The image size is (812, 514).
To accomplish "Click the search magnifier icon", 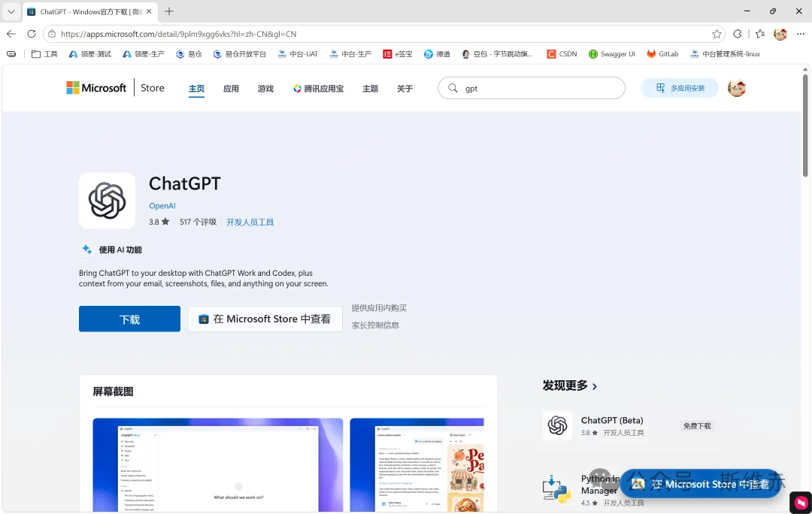I will [453, 88].
